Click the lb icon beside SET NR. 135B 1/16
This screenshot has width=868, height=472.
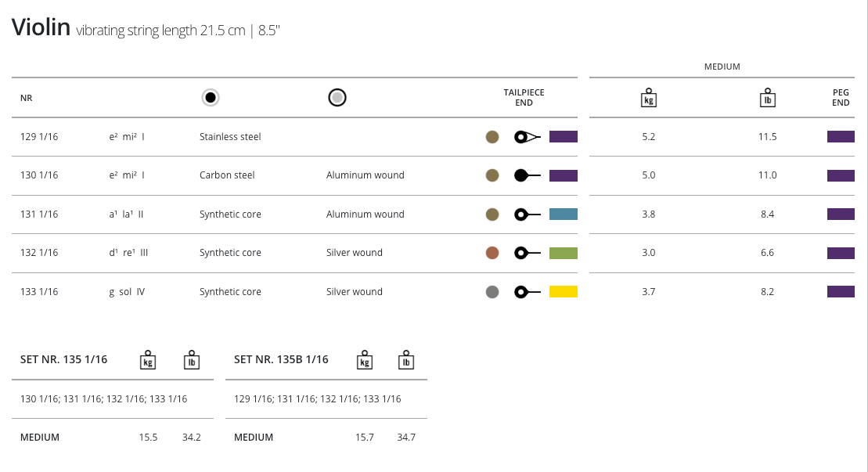(x=405, y=360)
